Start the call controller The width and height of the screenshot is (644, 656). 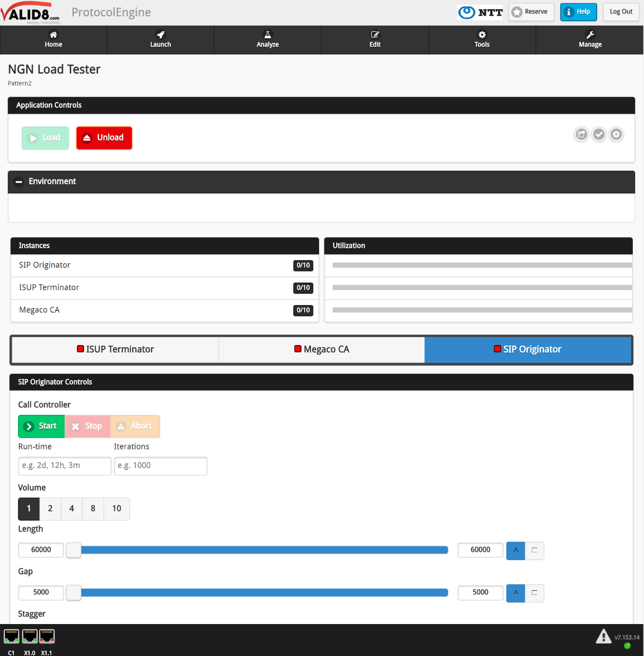point(41,427)
